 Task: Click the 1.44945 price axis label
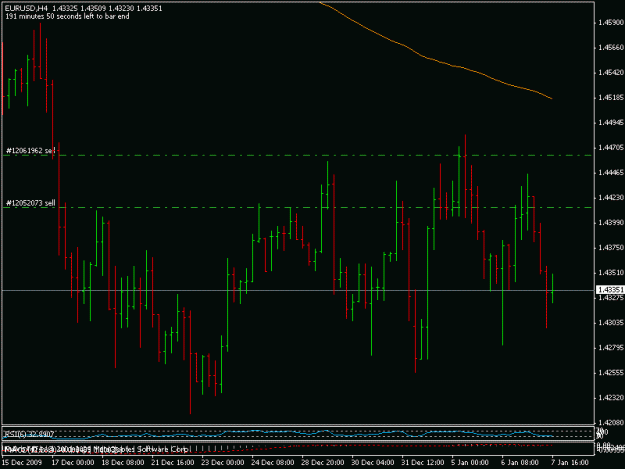(x=611, y=123)
